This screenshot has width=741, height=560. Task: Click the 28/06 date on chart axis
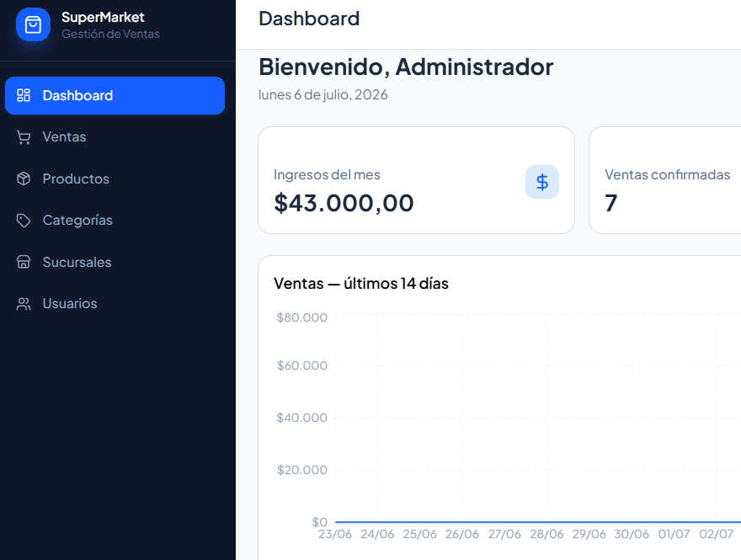pos(546,534)
